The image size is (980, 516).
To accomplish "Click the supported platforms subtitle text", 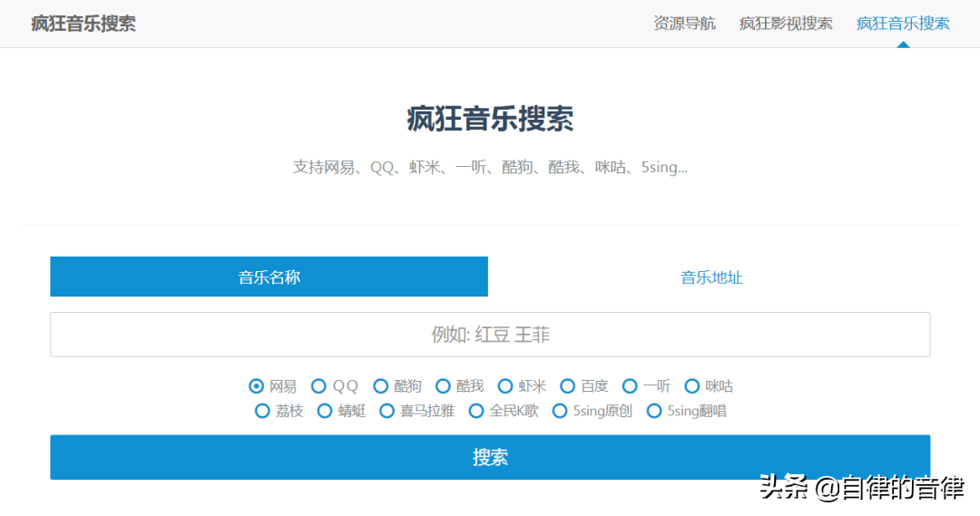I will 490,168.
